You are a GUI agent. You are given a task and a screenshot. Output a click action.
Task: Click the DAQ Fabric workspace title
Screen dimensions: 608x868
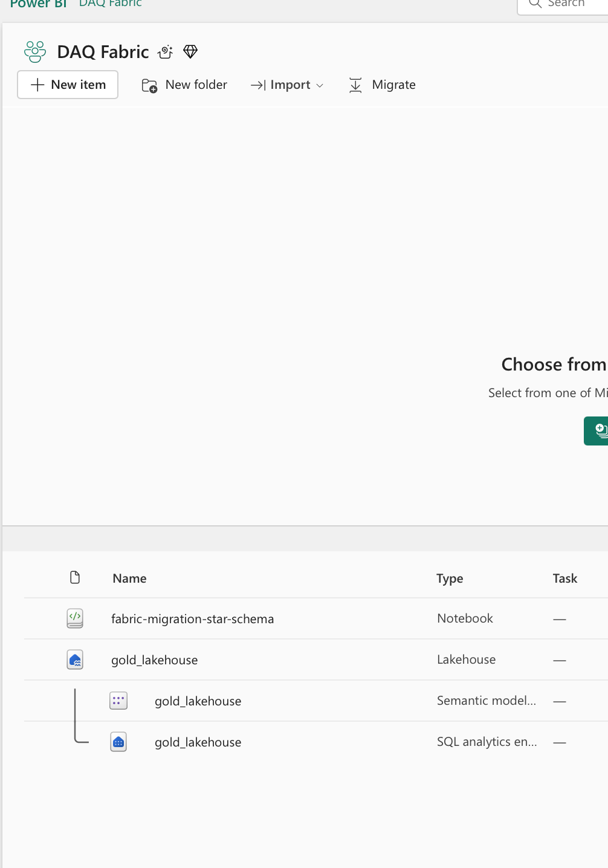click(103, 52)
